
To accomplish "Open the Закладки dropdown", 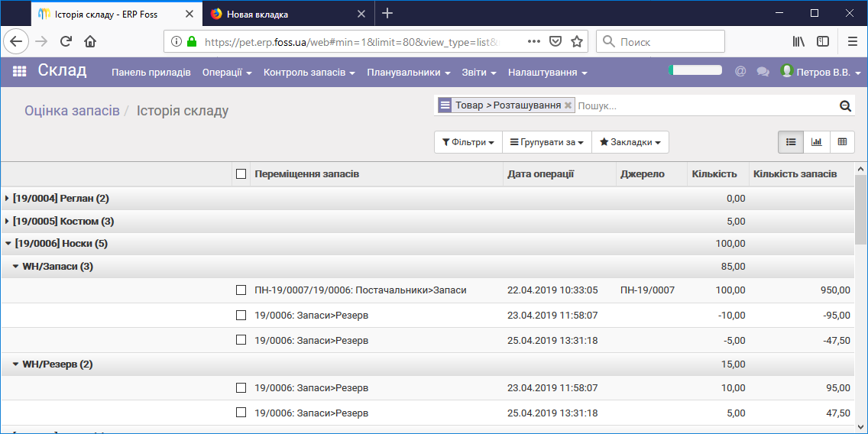I will (x=630, y=142).
